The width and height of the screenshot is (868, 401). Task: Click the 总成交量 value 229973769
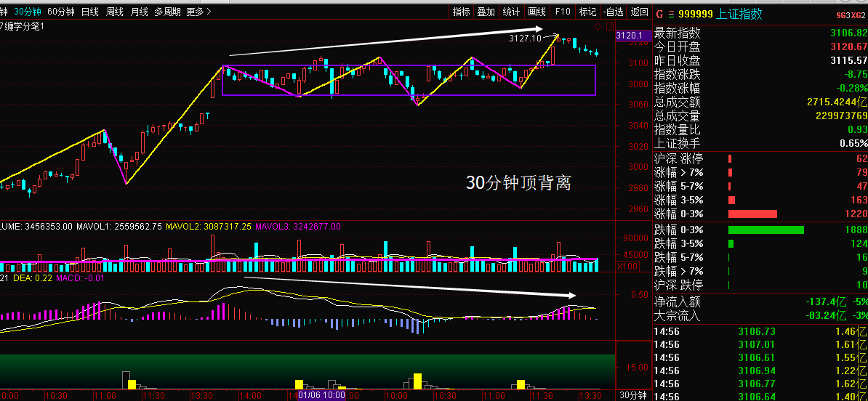(841, 116)
